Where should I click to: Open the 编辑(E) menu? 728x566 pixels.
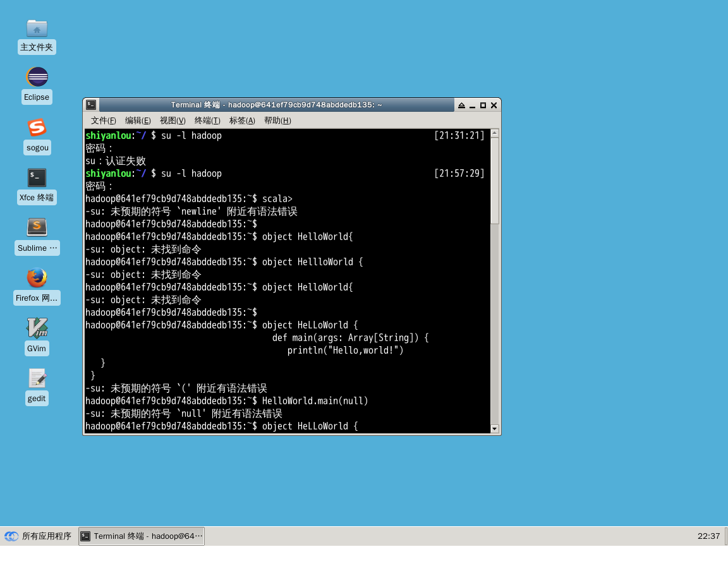[138, 121]
